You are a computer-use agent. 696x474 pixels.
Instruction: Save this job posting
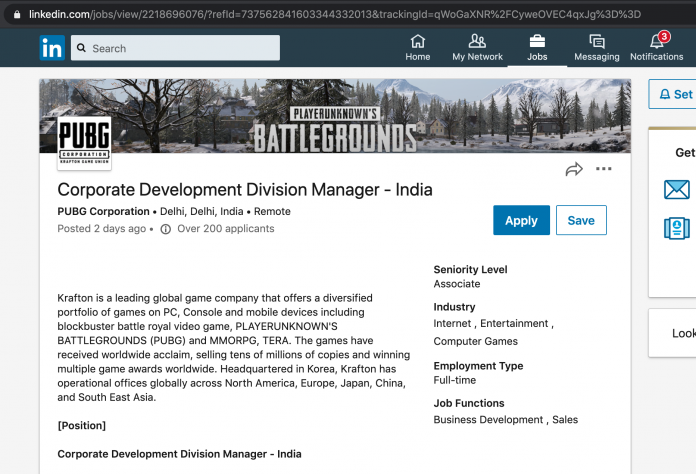581,220
